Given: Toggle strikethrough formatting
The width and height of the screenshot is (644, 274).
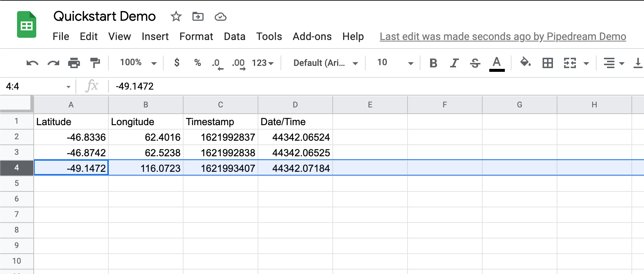Looking at the screenshot, I should click(475, 63).
